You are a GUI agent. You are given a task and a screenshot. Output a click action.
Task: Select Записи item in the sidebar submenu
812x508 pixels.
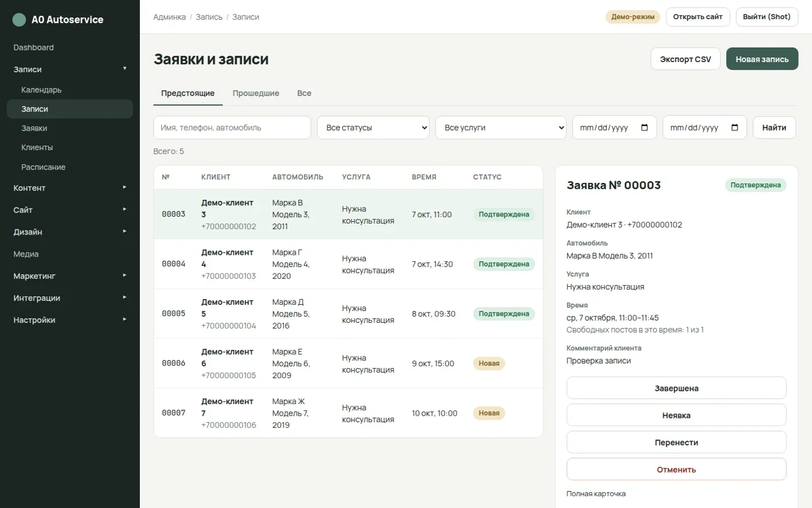click(70, 109)
